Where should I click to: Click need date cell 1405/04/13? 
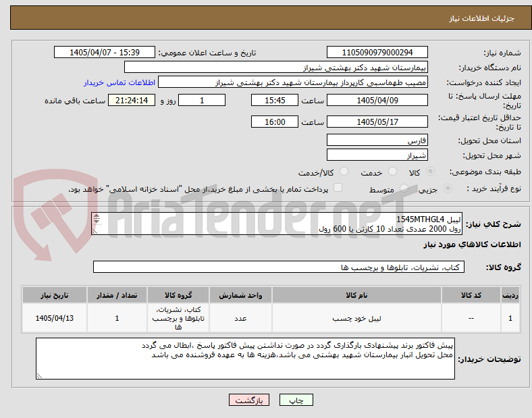(55, 318)
